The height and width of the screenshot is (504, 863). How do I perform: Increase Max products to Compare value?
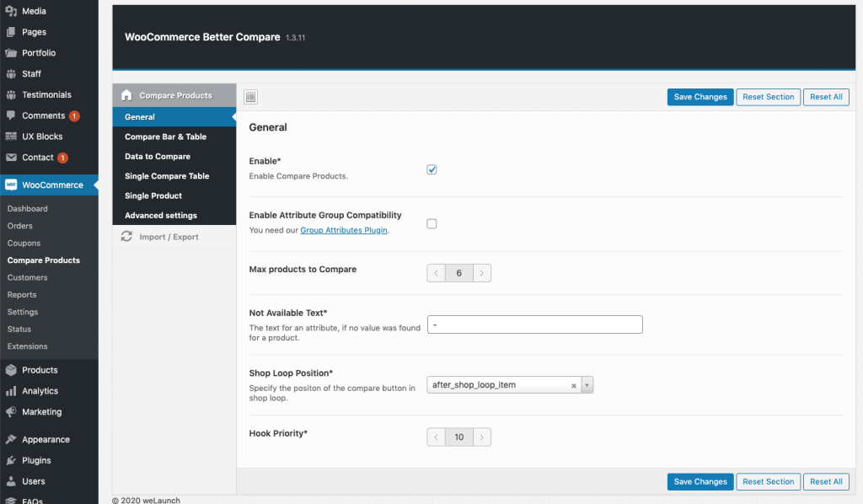[x=481, y=273]
